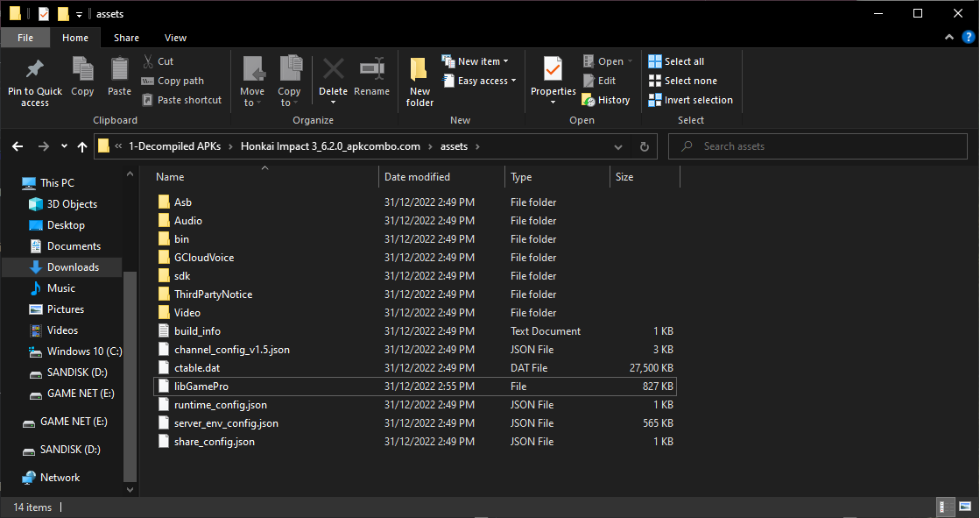Delete libGamePro using ribbon icon
Screen dimensions: 980x518
point(333,79)
